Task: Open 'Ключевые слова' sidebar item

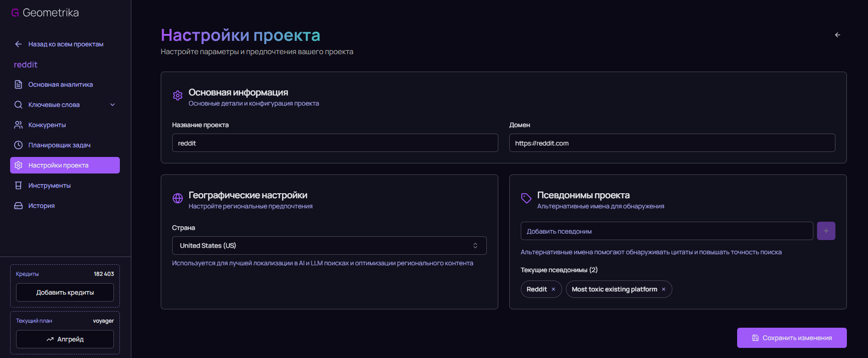Action: pyautogui.click(x=65, y=105)
